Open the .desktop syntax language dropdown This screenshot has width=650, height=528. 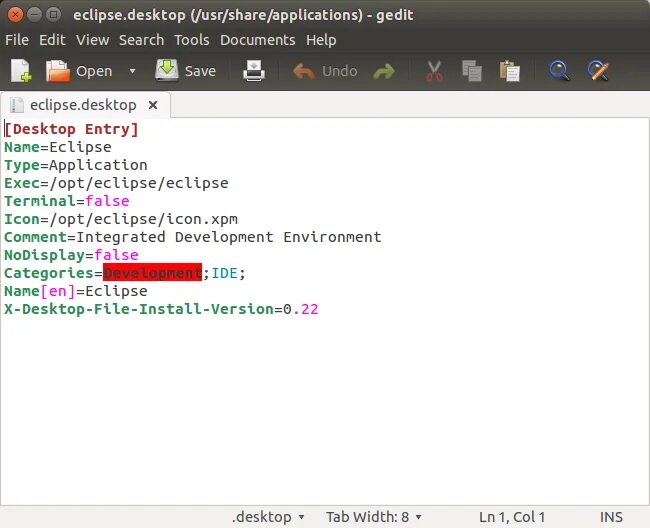click(268, 517)
